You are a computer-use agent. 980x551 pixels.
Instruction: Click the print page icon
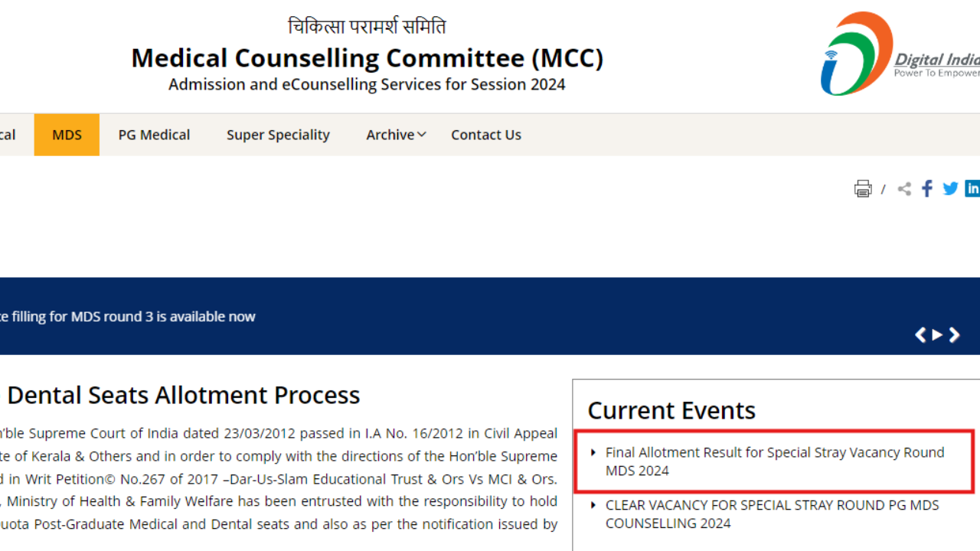point(863,188)
